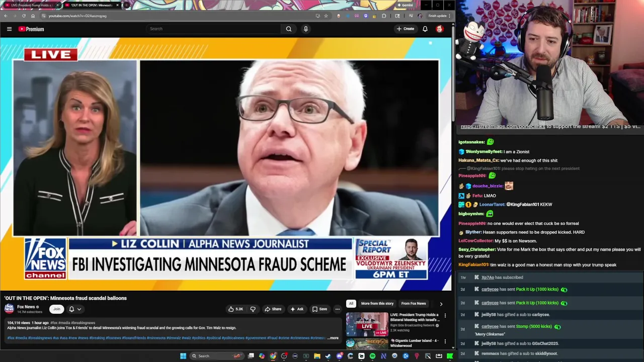Focus the YouTube search field

(x=214, y=29)
